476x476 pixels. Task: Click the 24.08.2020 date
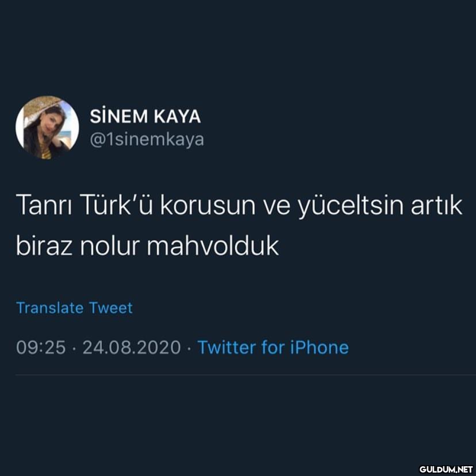132,347
